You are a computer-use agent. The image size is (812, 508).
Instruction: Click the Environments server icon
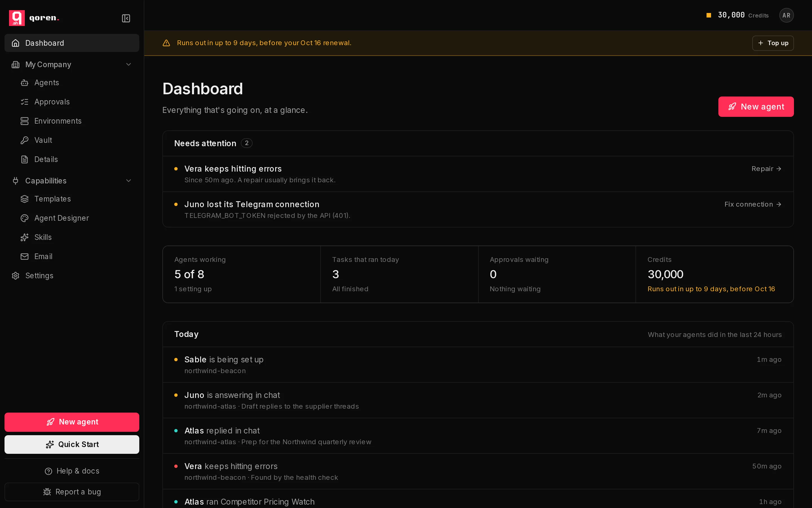point(25,121)
